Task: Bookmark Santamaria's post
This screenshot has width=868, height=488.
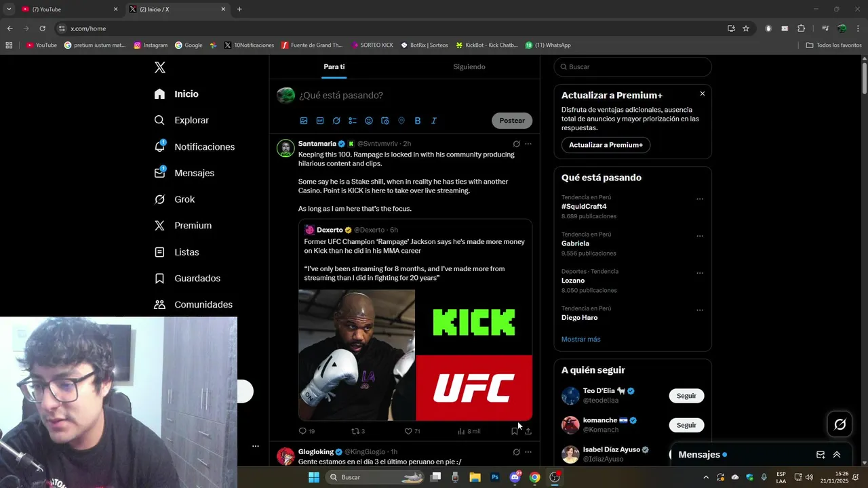Action: point(515,431)
